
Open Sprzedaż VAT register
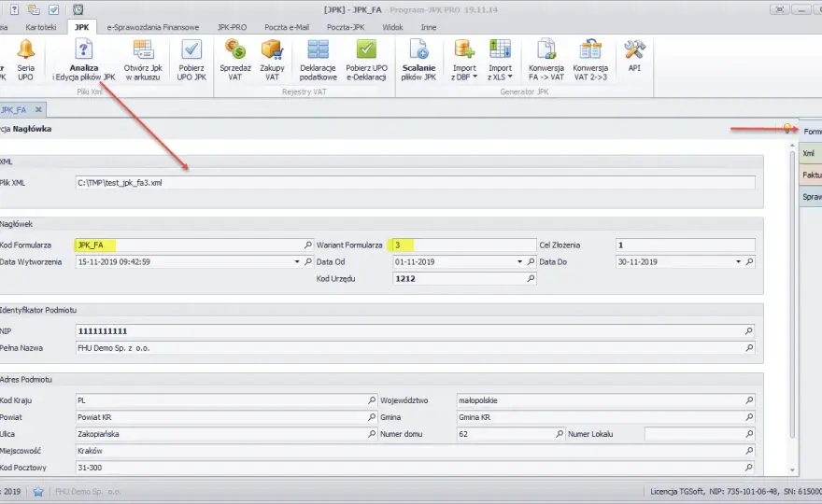(x=235, y=61)
